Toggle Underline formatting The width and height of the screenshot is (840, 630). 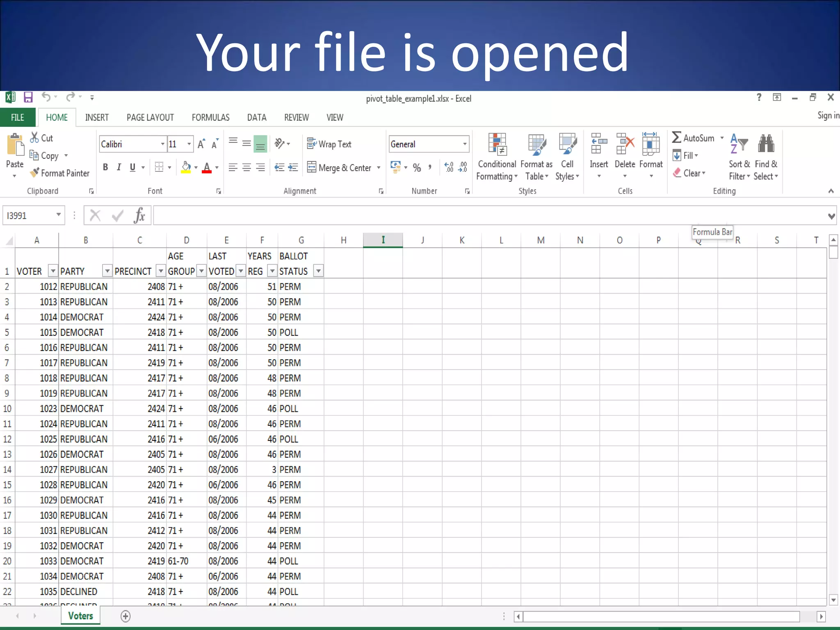point(132,167)
